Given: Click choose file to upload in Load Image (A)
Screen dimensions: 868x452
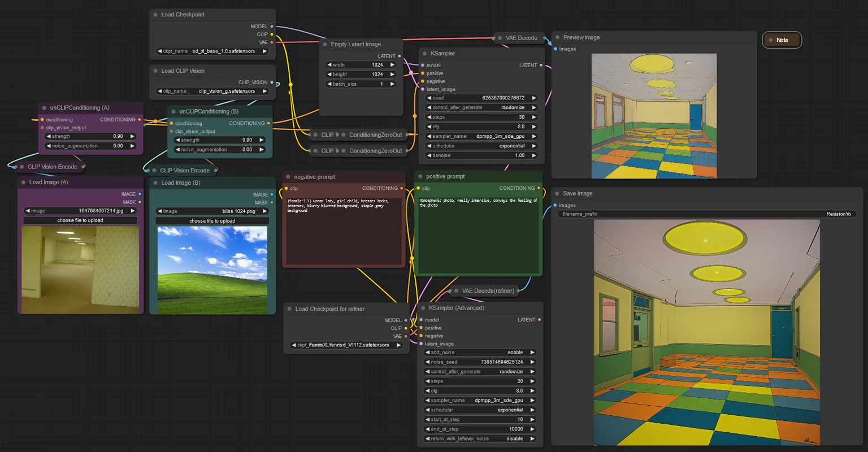Looking at the screenshot, I should tap(80, 220).
